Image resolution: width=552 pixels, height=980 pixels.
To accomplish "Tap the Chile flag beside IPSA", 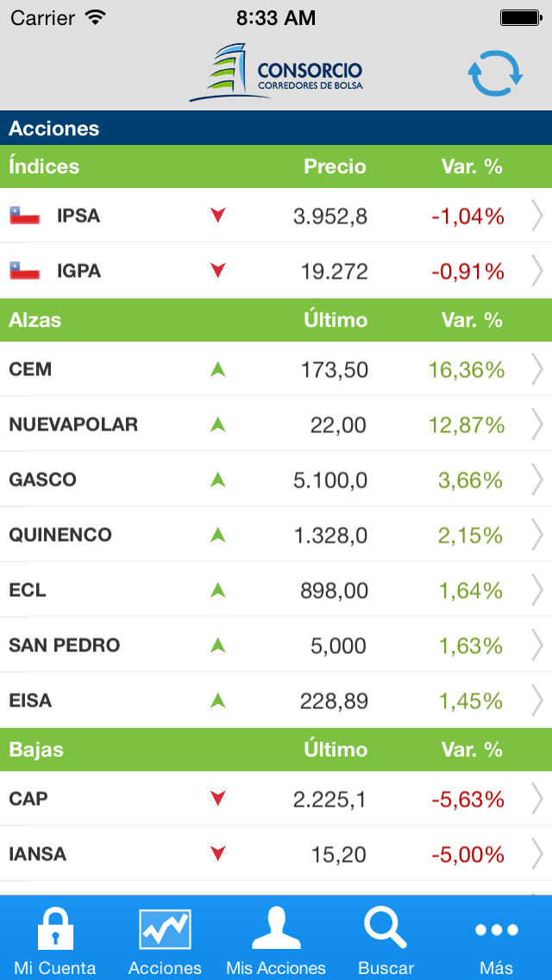I will [25, 216].
